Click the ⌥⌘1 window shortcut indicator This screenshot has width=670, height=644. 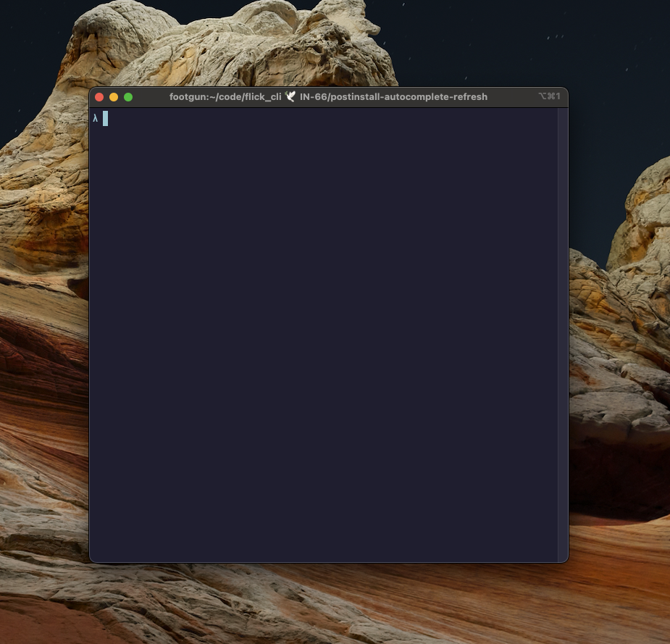coord(549,96)
